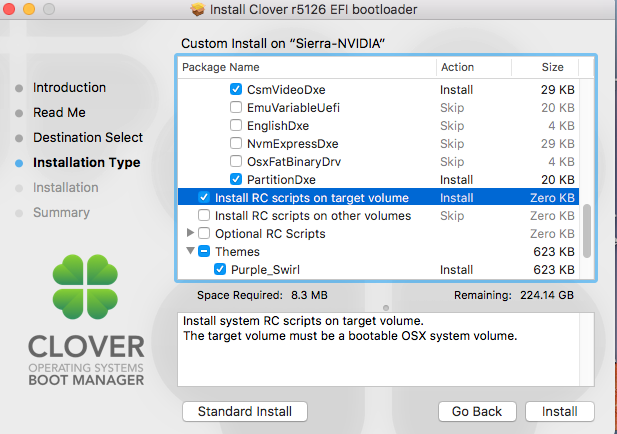The height and width of the screenshot is (434, 617).
Task: Minimize the installer window
Action: pos(29,9)
